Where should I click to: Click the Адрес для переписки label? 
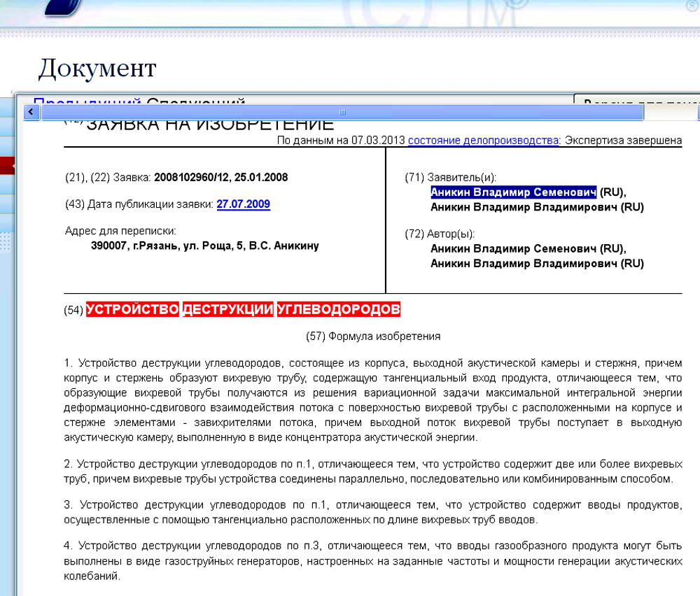pyautogui.click(x=120, y=231)
